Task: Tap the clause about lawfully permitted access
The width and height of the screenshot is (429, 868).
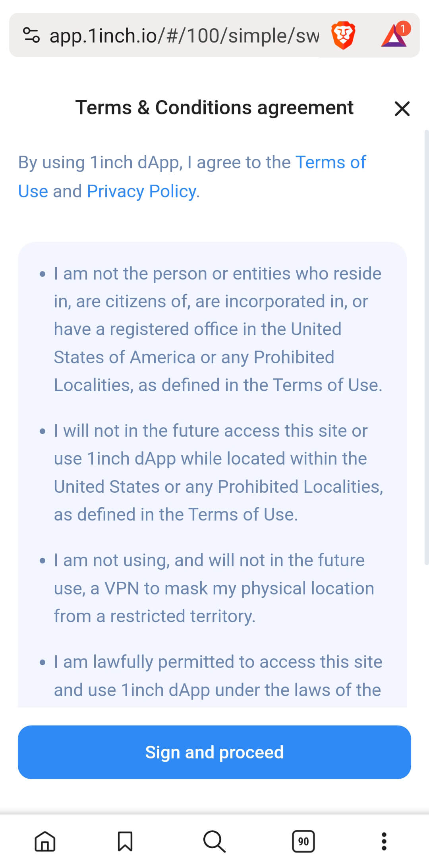Action: pos(218,676)
